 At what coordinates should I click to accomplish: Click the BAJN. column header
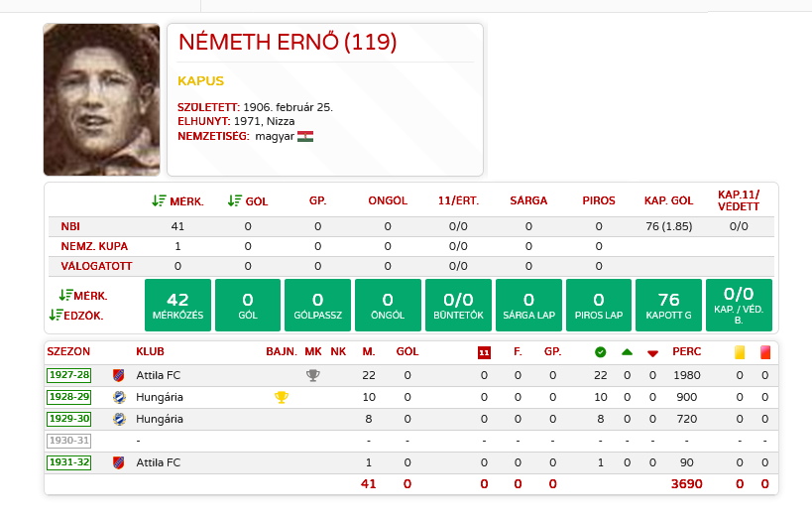click(282, 351)
